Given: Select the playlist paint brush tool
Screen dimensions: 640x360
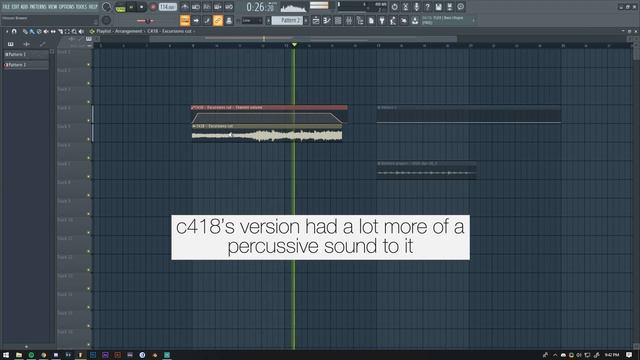Looking at the screenshot, I should point(32,31).
